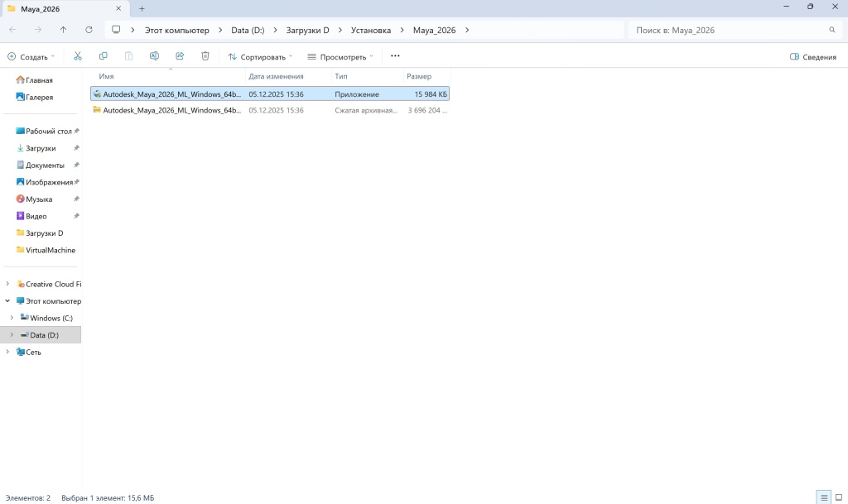Click the Delete trash icon
Image resolution: width=848 pixels, height=504 pixels.
(205, 56)
